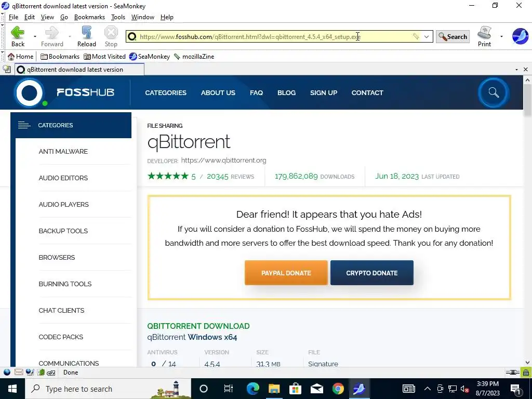Screen dimensions: 532x399
Task: Open Google Chrome from the taskbar
Action: pyautogui.click(x=338, y=389)
